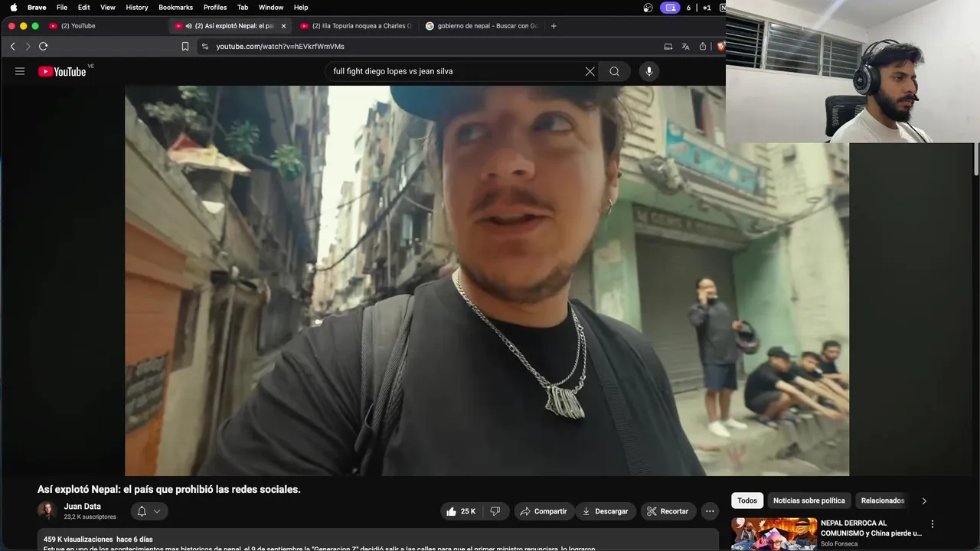980x551 pixels.
Task: Open Juan Data channel name link
Action: click(82, 507)
